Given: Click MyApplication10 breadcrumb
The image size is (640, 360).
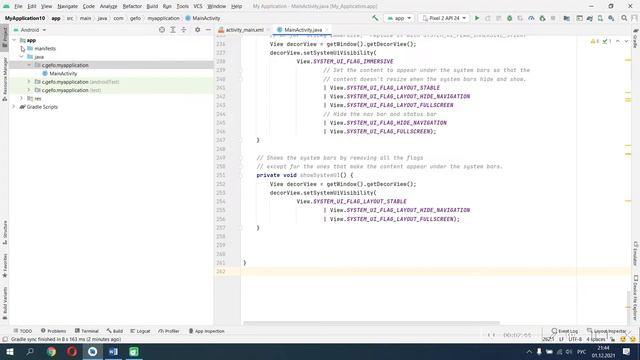Looking at the screenshot, I should [25, 18].
